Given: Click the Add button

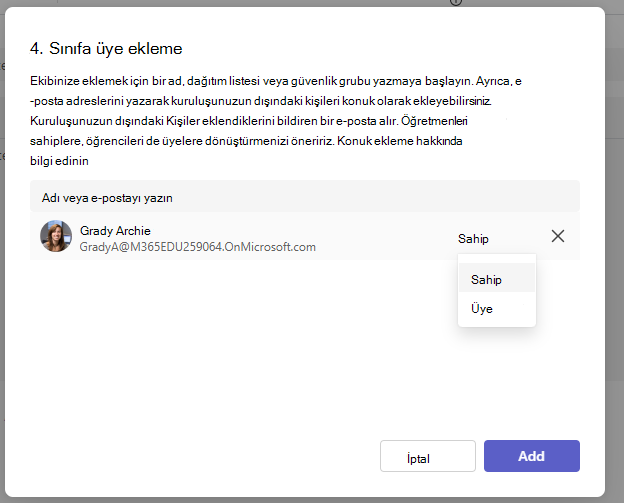Looking at the screenshot, I should 532,456.
